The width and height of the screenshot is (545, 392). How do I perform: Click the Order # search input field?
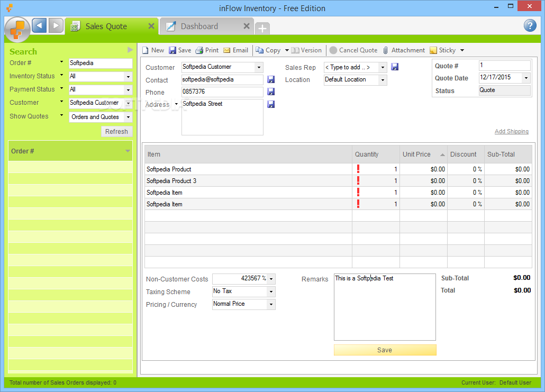(x=101, y=63)
